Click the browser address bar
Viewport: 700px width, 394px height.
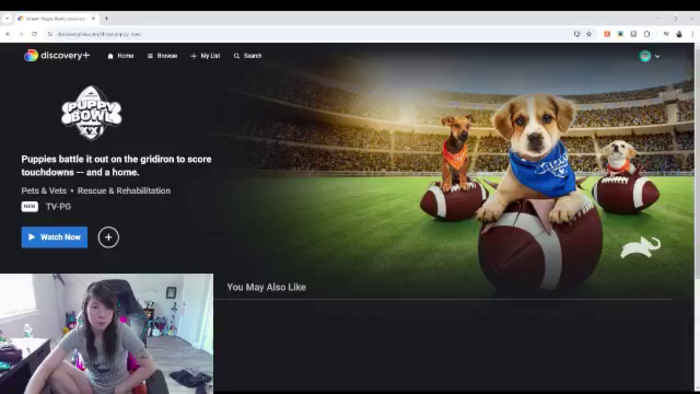[x=312, y=34]
